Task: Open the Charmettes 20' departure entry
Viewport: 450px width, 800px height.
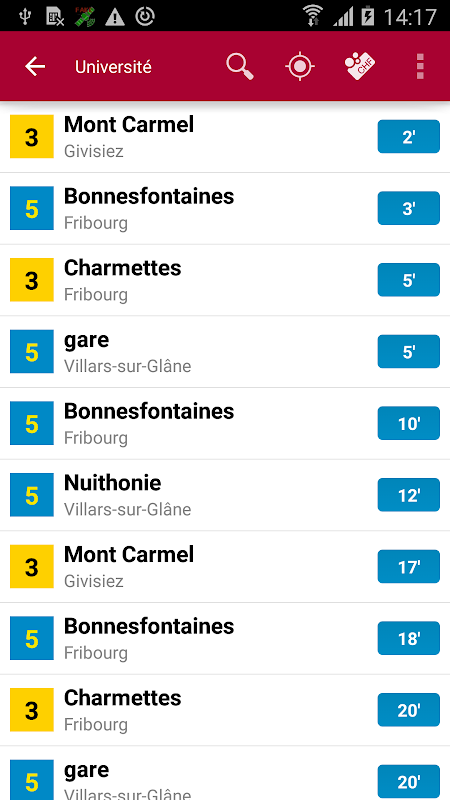Action: (225, 710)
